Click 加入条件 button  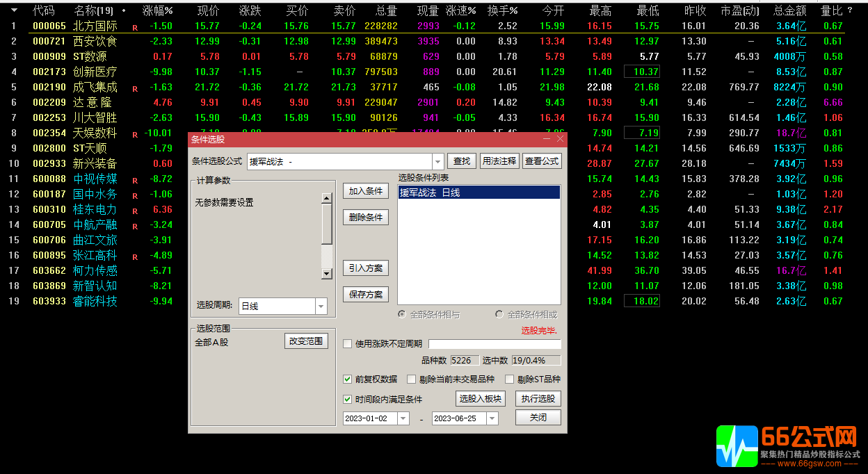pyautogui.click(x=366, y=191)
